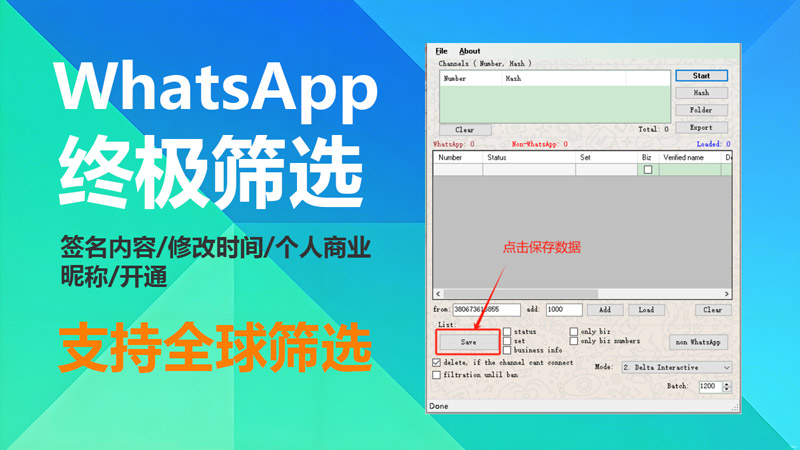
Task: Focus the 'from' number input field
Action: click(486, 310)
